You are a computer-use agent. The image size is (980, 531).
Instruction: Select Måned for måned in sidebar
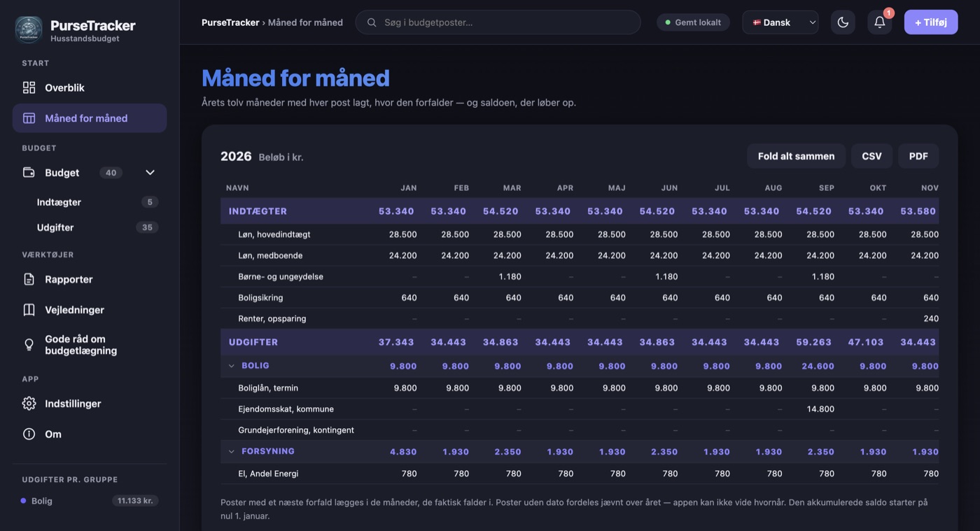pos(90,118)
